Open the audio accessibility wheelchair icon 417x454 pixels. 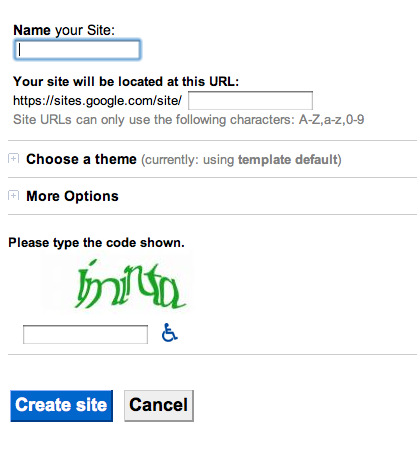tap(170, 333)
